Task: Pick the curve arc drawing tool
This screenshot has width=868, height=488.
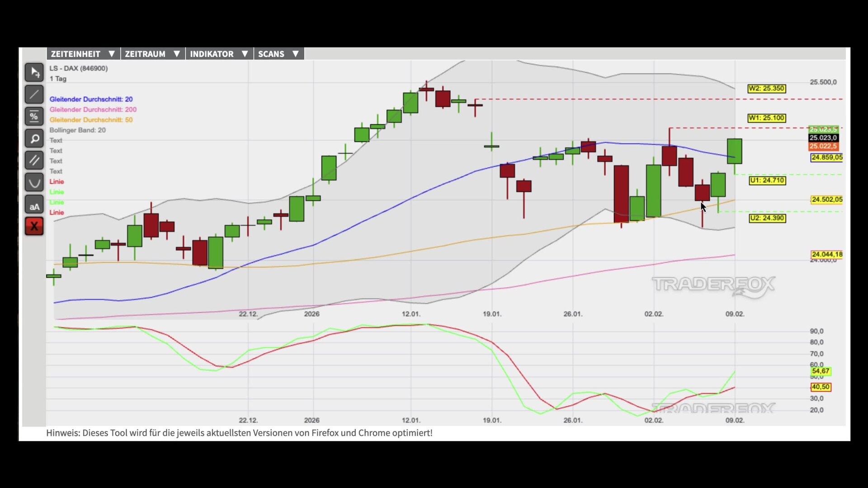Action: tap(34, 183)
